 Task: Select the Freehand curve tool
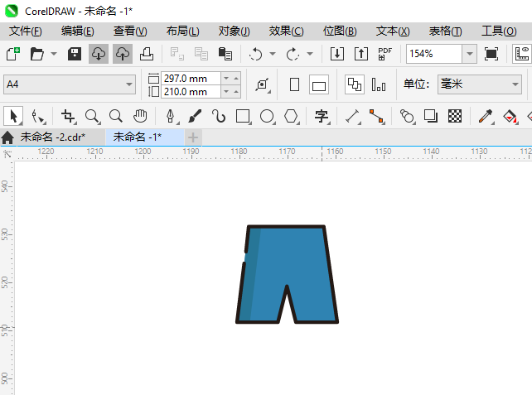point(219,116)
